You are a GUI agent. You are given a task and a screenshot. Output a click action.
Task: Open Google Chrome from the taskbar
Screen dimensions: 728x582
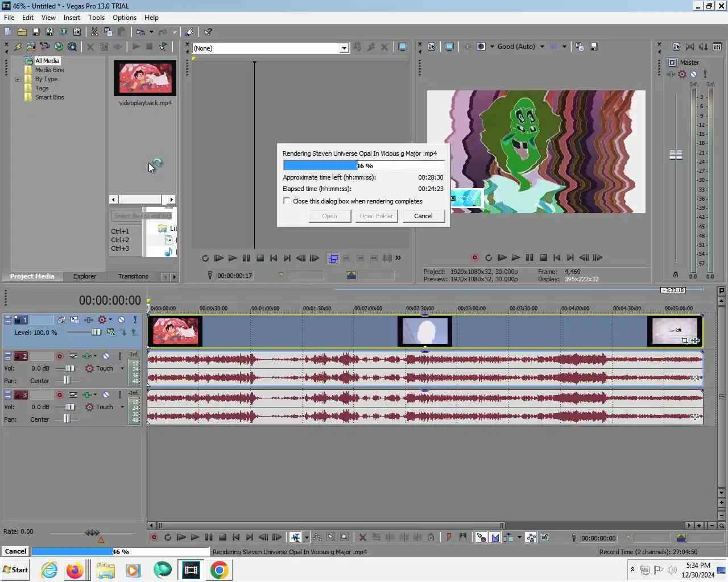220,570
